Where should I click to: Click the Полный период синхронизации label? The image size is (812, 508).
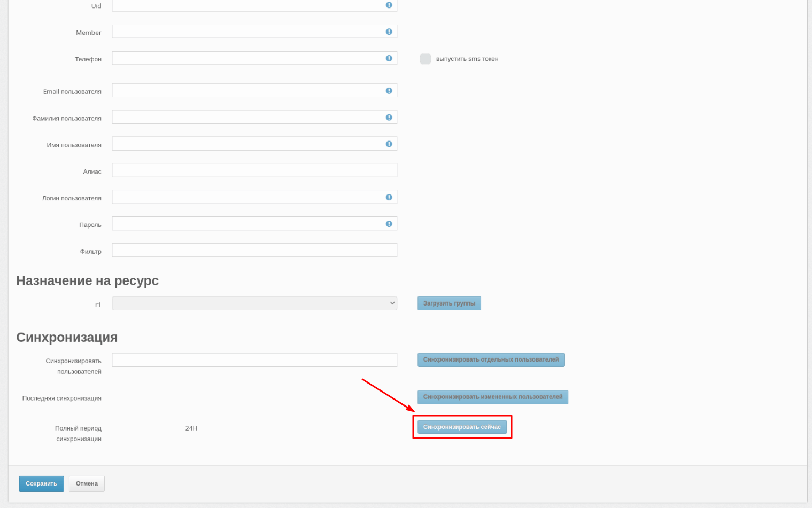(78, 434)
